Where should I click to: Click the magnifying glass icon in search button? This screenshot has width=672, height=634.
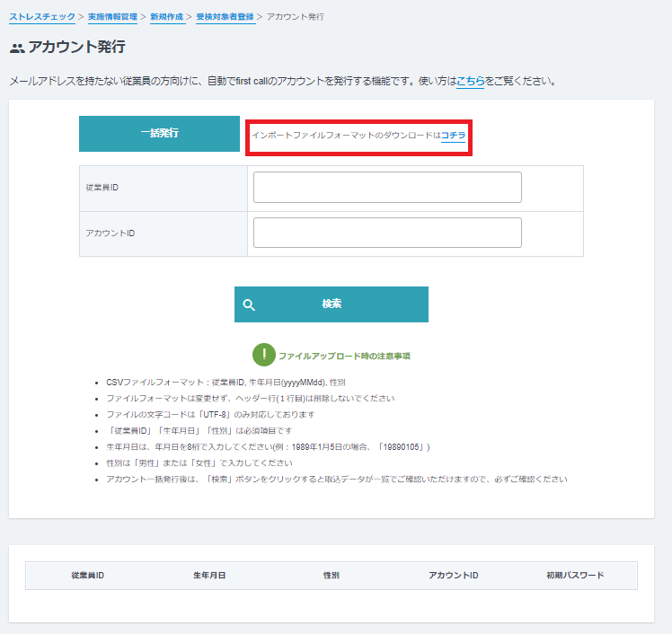249,304
